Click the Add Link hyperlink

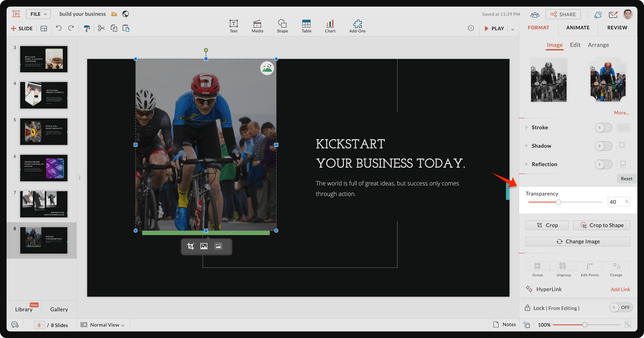[620, 289]
